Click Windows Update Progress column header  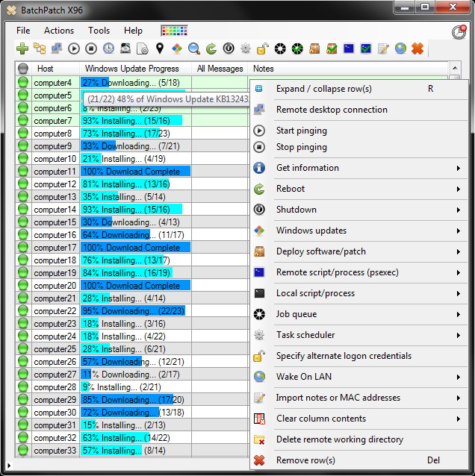[135, 69]
